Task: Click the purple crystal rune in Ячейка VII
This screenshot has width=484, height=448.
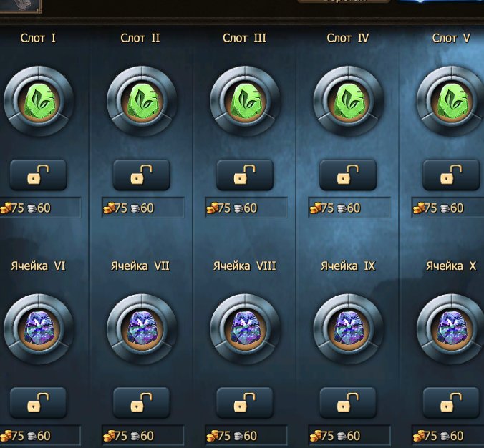Action: [142, 329]
